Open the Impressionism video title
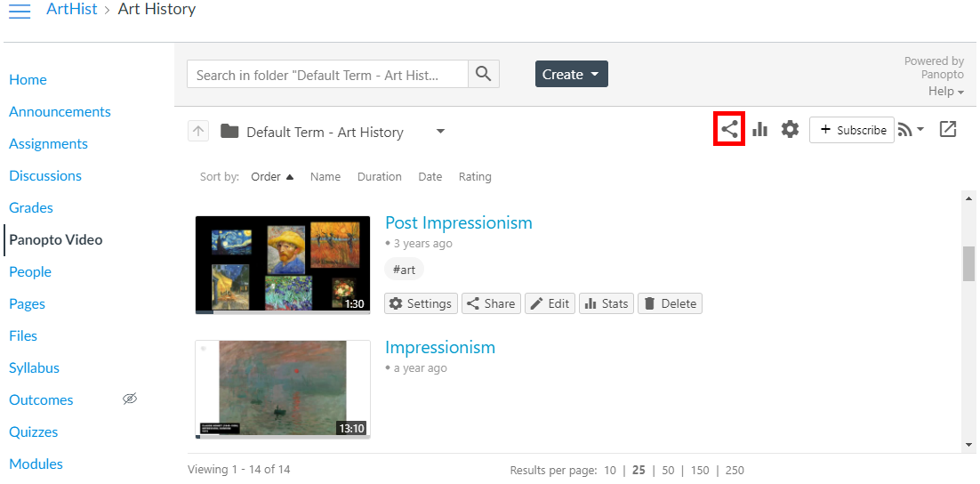Screen dimensions: 980x484 [440, 347]
